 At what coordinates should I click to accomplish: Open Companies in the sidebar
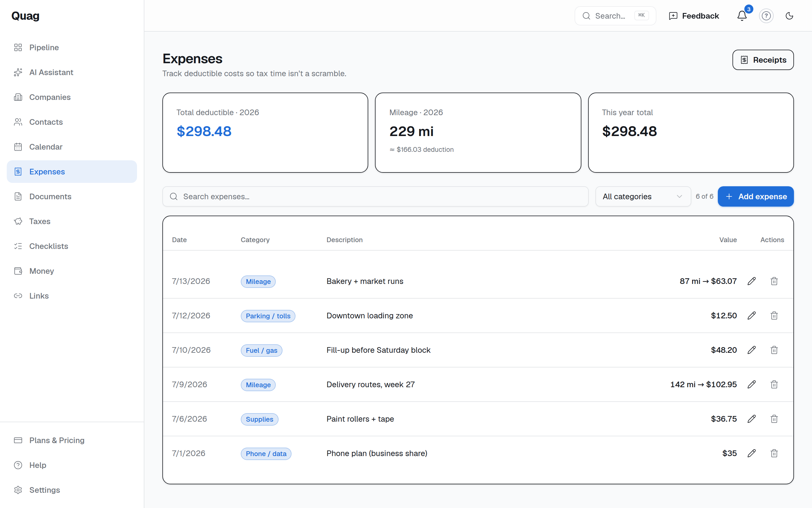click(72, 97)
